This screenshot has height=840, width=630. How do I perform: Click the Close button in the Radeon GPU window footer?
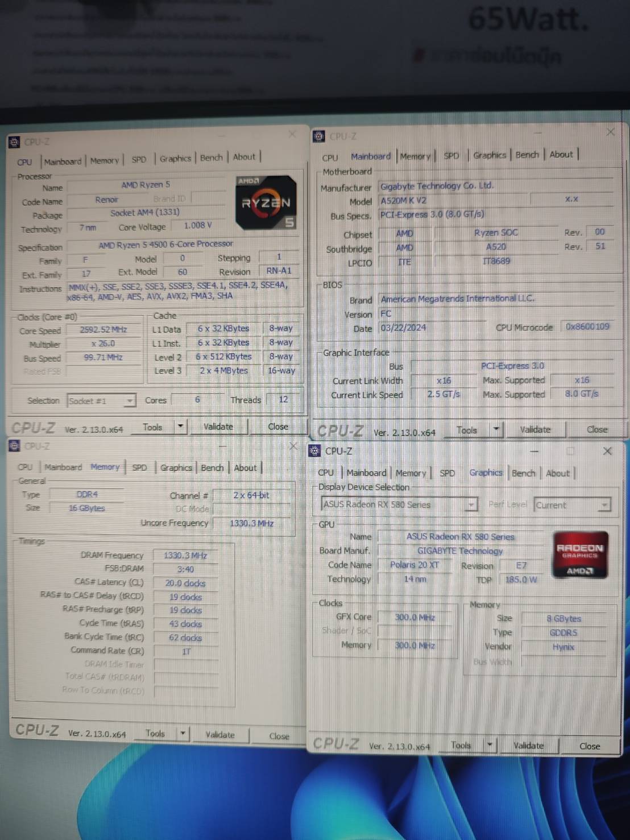[590, 746]
